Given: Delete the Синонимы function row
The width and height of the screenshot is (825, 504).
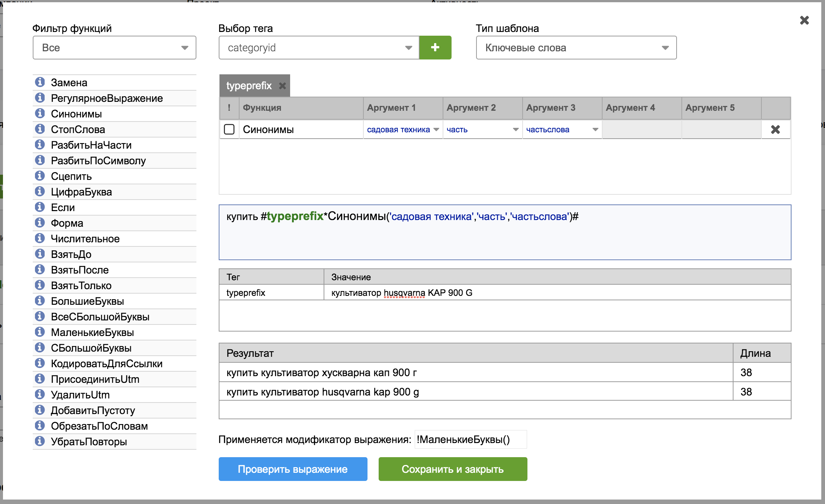Looking at the screenshot, I should [x=775, y=129].
